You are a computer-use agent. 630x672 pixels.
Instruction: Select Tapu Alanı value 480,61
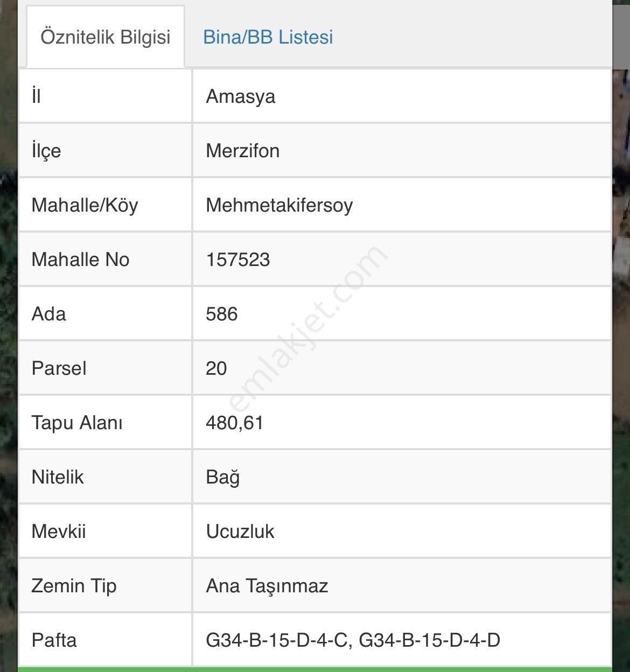click(x=234, y=423)
